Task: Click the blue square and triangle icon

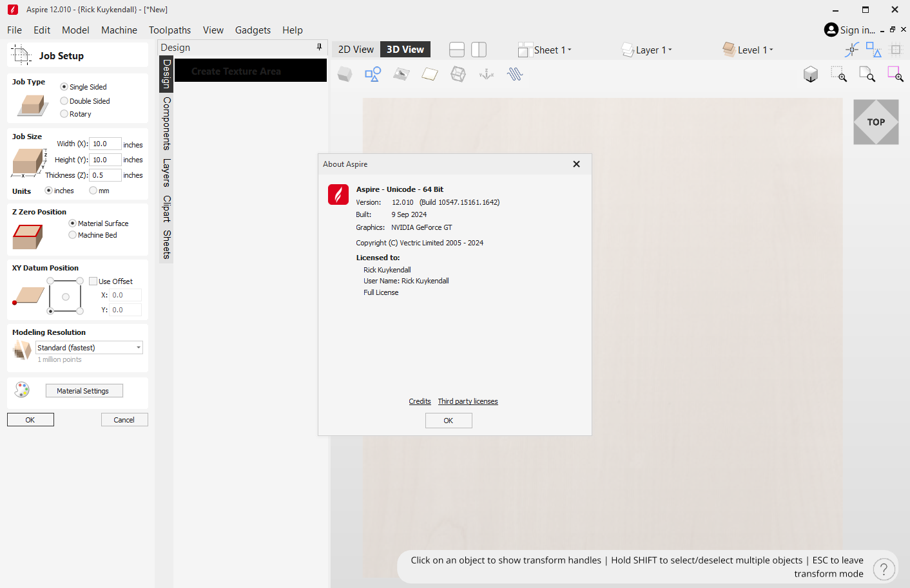Action: click(x=874, y=50)
